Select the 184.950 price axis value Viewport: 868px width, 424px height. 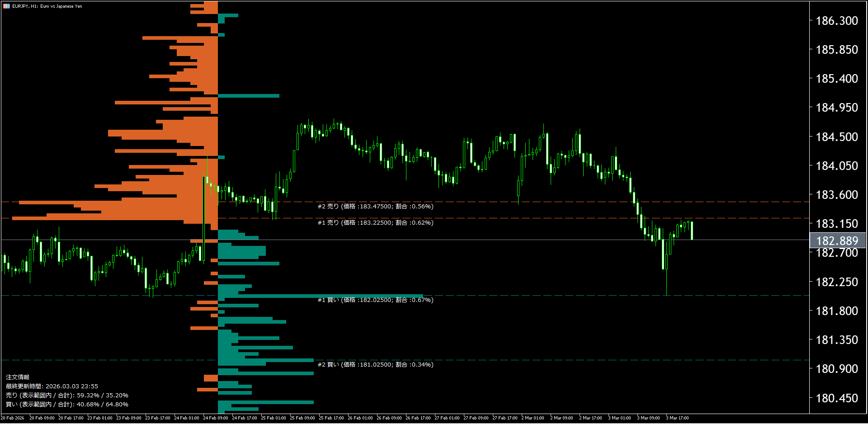pos(837,108)
